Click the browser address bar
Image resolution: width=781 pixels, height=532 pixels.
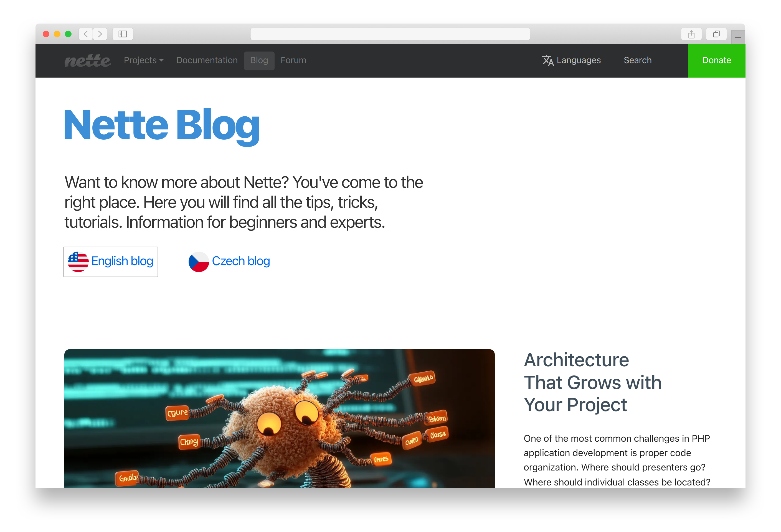point(390,34)
